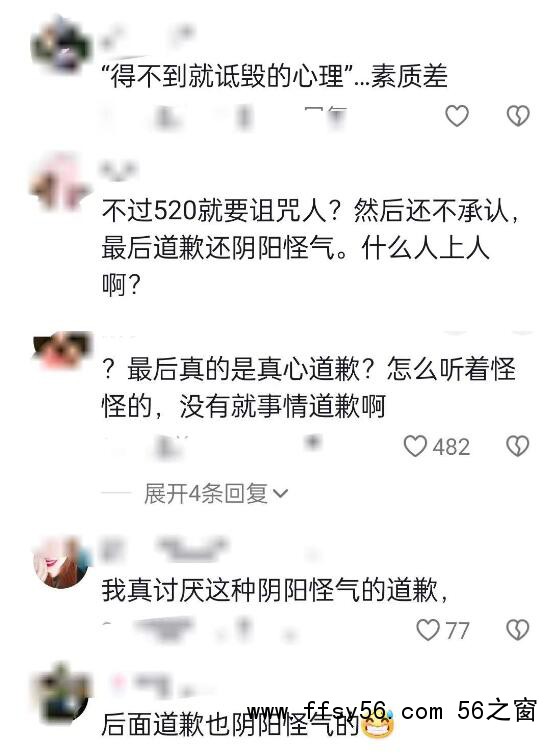Screen dimensions: 547x756
Task: Open avatar of the 后面道歉 commenter
Action: pyautogui.click(x=61, y=692)
